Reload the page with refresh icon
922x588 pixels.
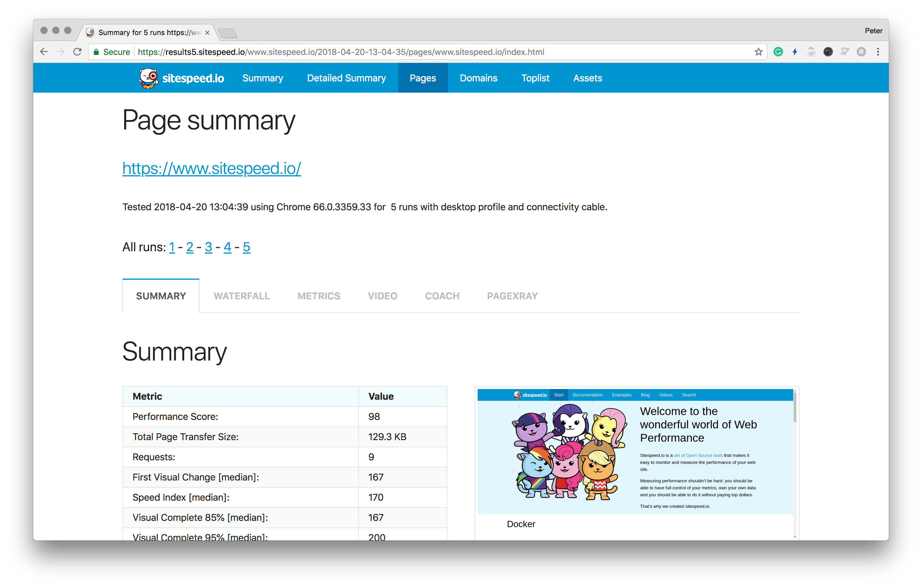coord(77,52)
